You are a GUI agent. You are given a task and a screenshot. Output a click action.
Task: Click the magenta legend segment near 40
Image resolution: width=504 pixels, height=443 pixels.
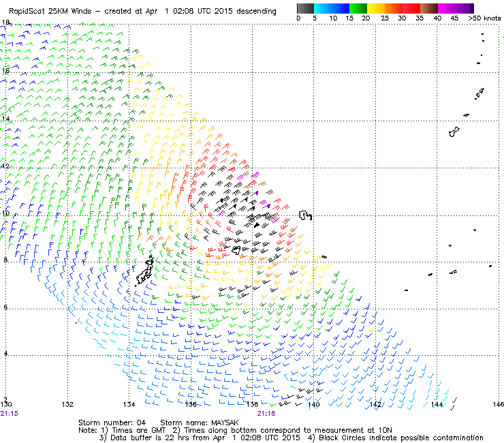(447, 8)
